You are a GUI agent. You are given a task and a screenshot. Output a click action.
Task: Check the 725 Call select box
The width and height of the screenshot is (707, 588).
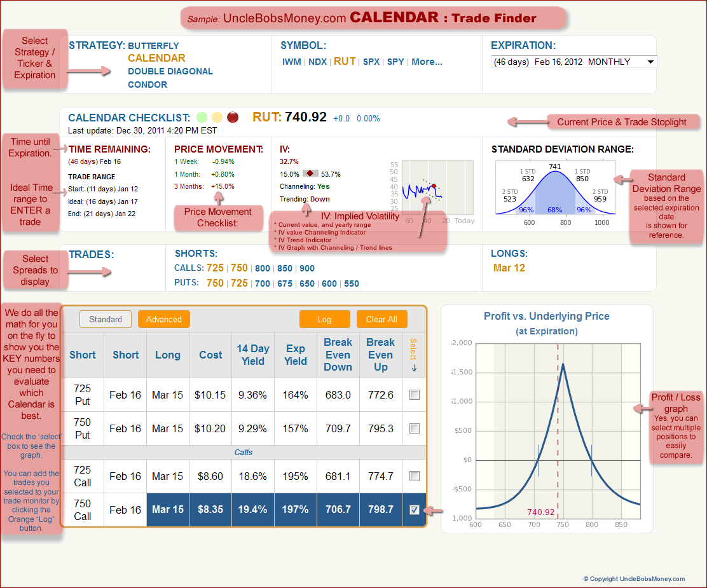(x=415, y=476)
